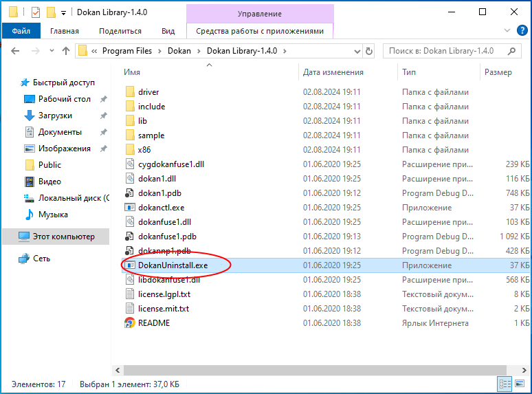Screen dimensions: 532x394
Task: Expand chevron after Dokan Library-1.4.0 in path
Action: pyautogui.click(x=285, y=52)
